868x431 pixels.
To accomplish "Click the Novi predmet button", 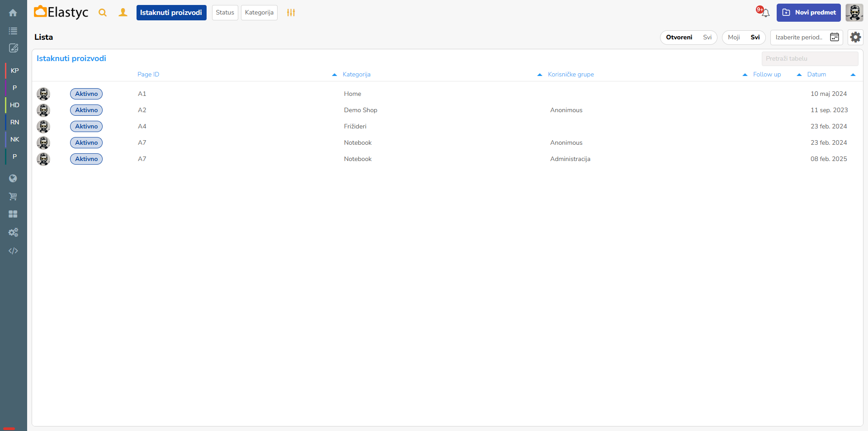I will 808,13.
